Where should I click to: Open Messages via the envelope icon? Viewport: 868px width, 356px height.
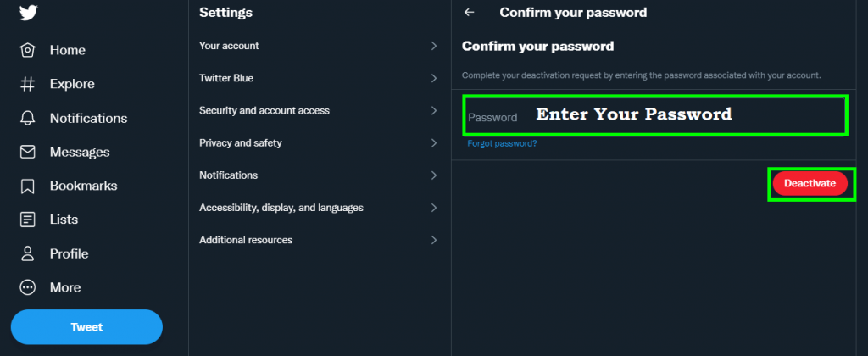coord(28,152)
